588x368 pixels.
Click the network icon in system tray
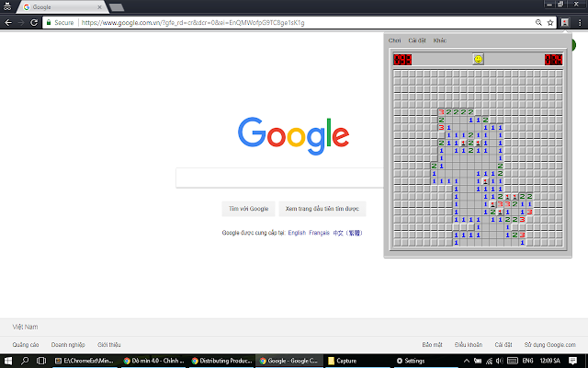click(x=489, y=362)
